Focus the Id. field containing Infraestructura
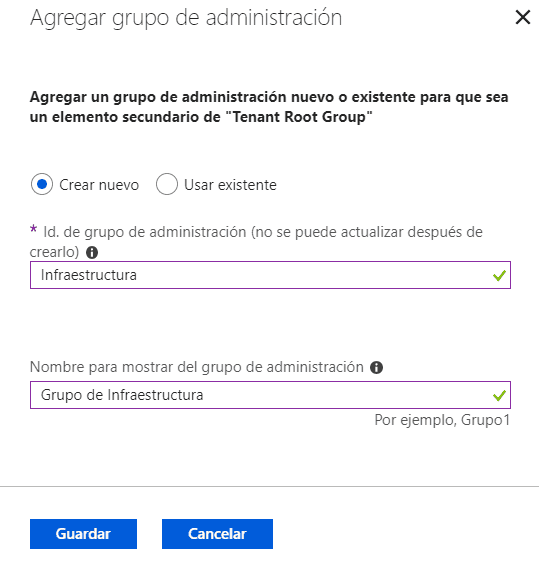 click(x=270, y=275)
